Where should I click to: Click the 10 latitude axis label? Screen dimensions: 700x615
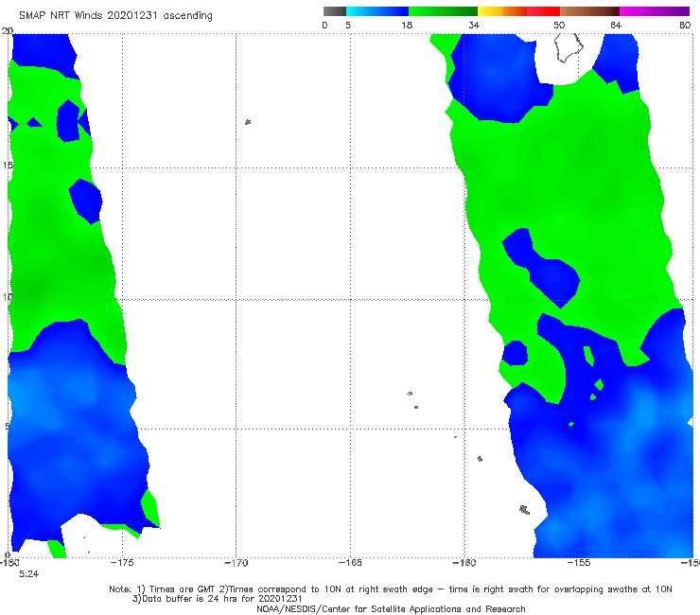click(7, 297)
